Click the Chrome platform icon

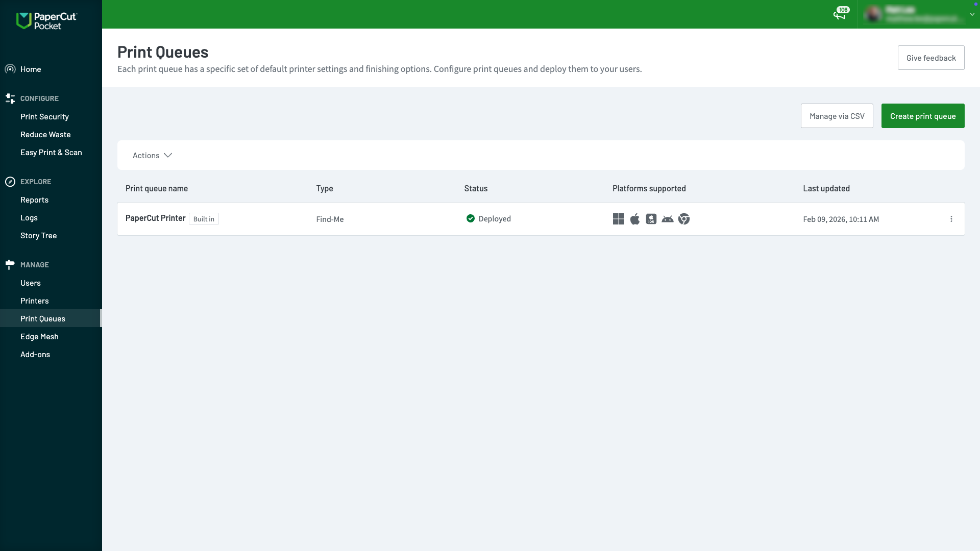click(x=683, y=219)
